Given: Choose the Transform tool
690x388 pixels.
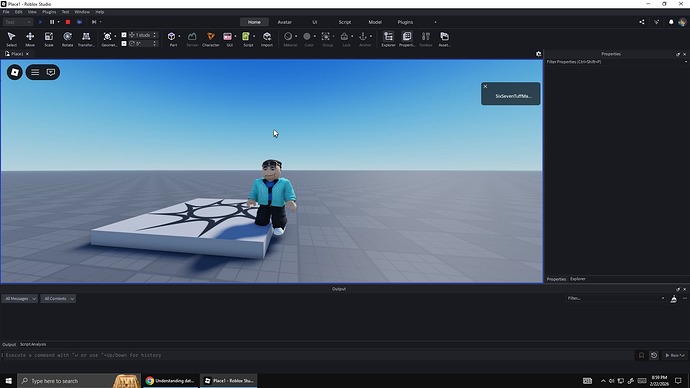Looking at the screenshot, I should tap(86, 39).
